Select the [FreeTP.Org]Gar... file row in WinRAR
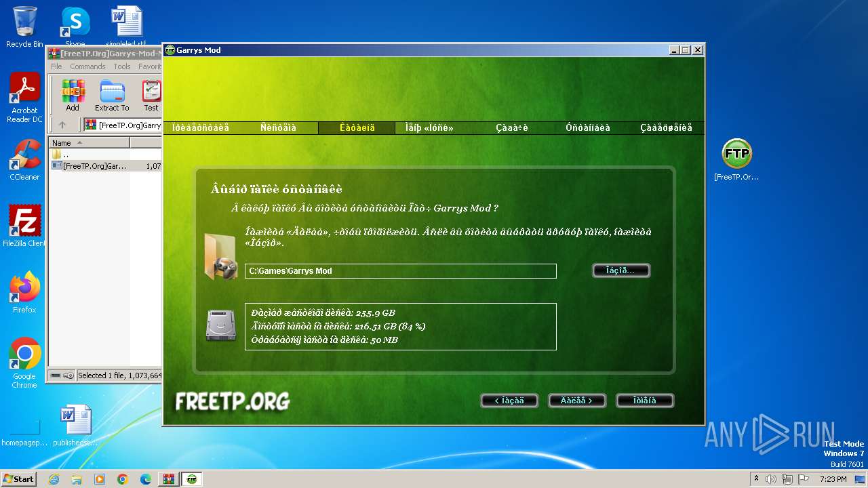The image size is (868, 488). tap(105, 165)
